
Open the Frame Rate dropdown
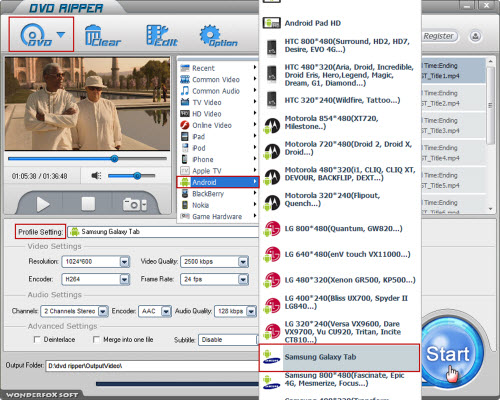214,279
